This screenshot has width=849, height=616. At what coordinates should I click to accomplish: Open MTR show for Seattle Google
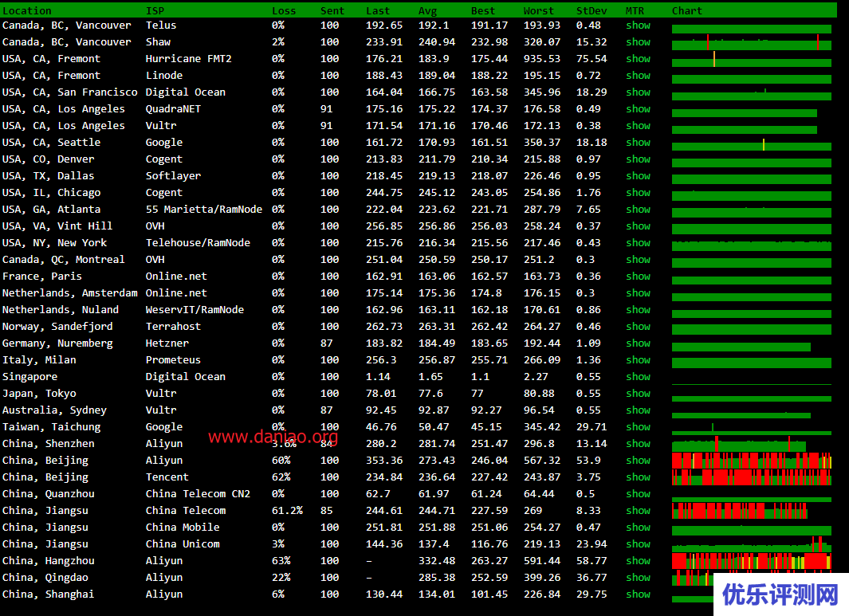point(638,143)
